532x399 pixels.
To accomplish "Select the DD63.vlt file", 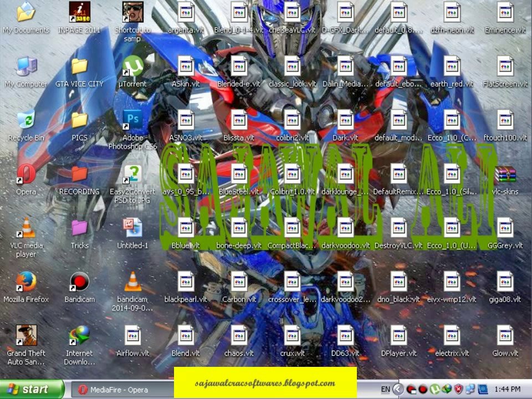I will 346,335.
